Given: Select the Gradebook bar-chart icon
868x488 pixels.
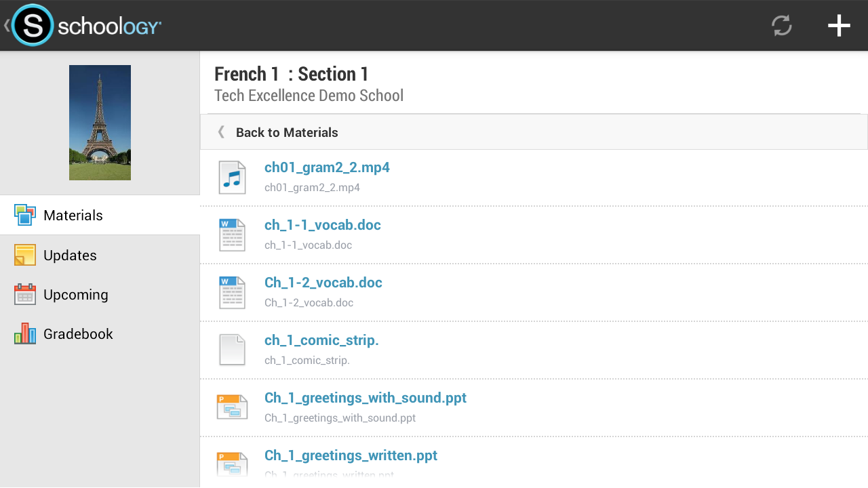Looking at the screenshot, I should pyautogui.click(x=24, y=333).
